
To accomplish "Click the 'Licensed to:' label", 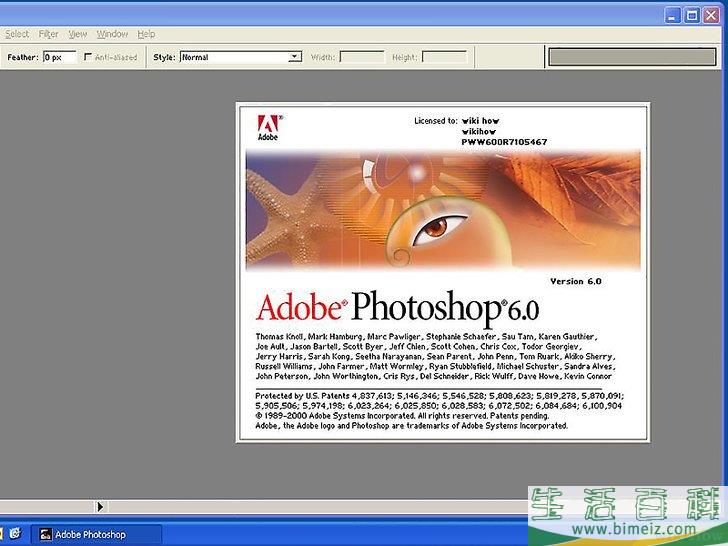I will click(x=436, y=121).
